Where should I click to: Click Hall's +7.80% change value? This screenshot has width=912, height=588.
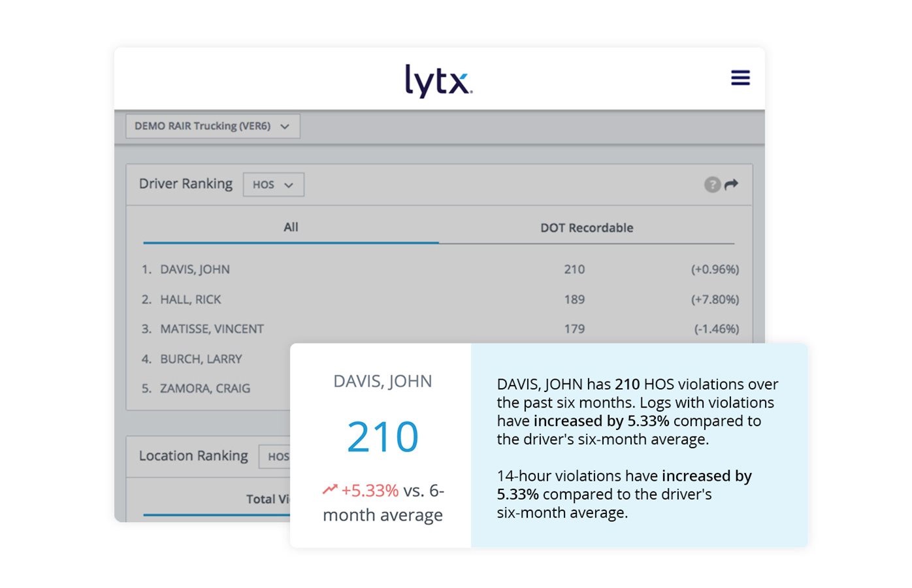coord(715,299)
